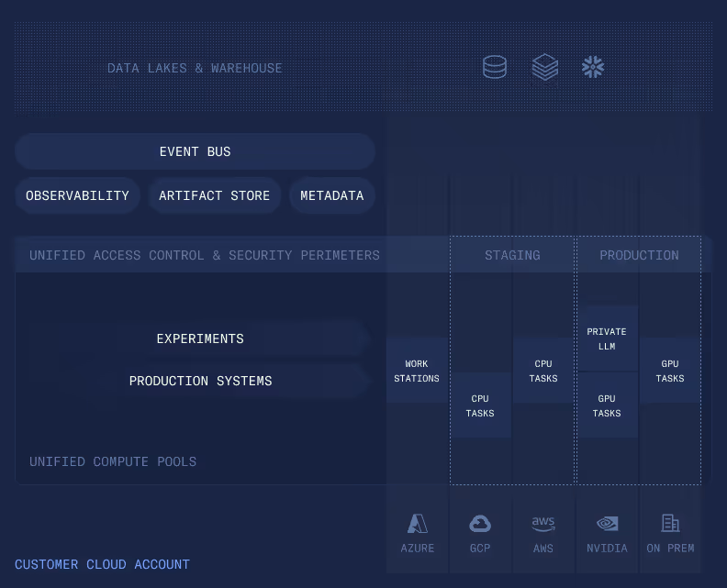Click Unified Access Control & Security Perimeters text
The image size is (727, 588).
click(x=205, y=255)
